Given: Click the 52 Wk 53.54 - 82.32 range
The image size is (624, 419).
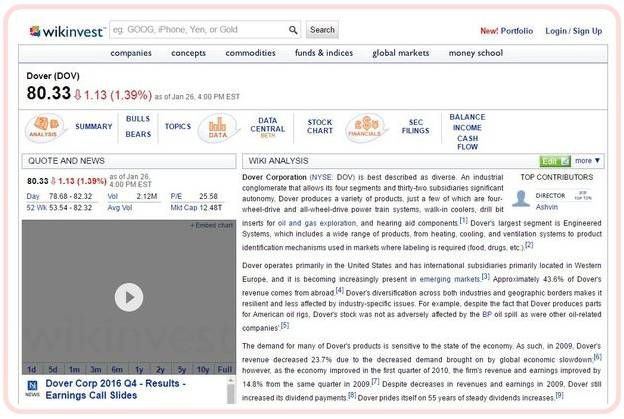Looking at the screenshot, I should click(59, 208).
